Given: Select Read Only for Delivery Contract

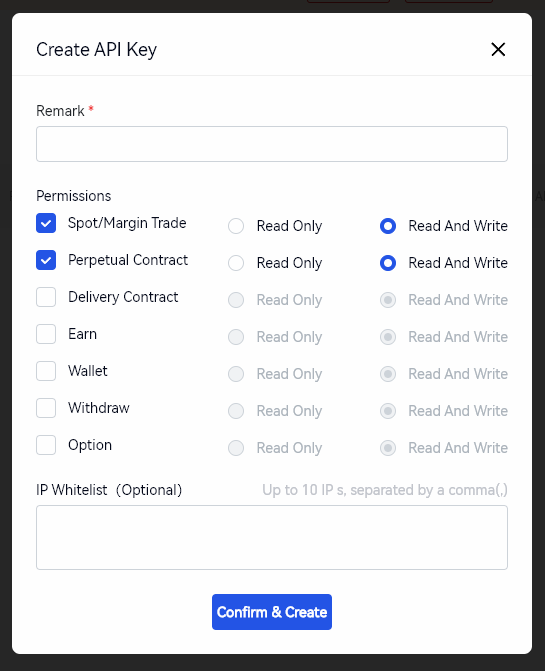Looking at the screenshot, I should tap(236, 300).
